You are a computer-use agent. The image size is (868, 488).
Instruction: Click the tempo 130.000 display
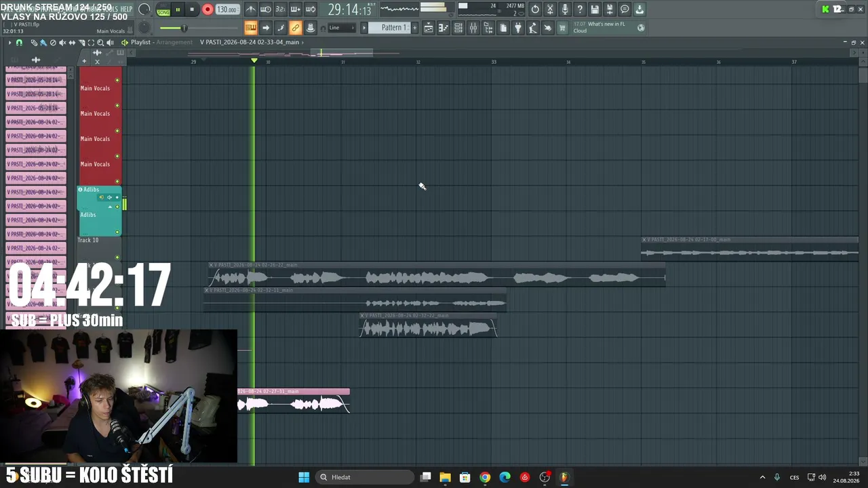227,10
